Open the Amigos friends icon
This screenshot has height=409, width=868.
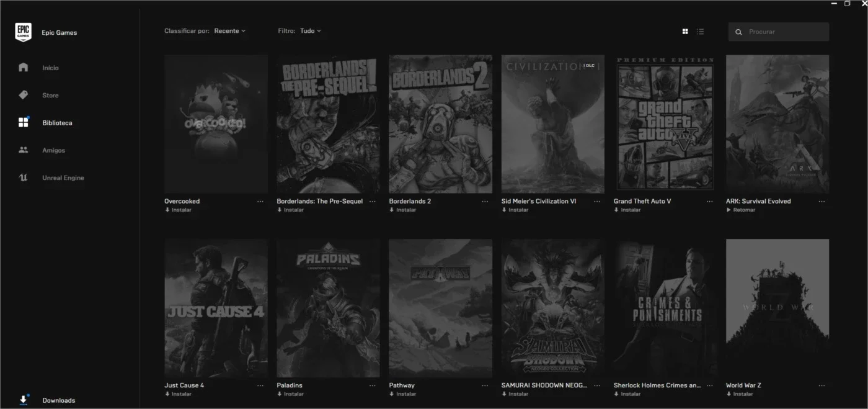point(24,150)
